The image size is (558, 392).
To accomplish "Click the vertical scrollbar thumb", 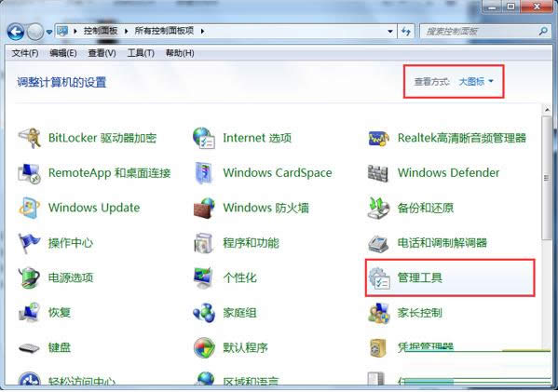I will [x=547, y=178].
